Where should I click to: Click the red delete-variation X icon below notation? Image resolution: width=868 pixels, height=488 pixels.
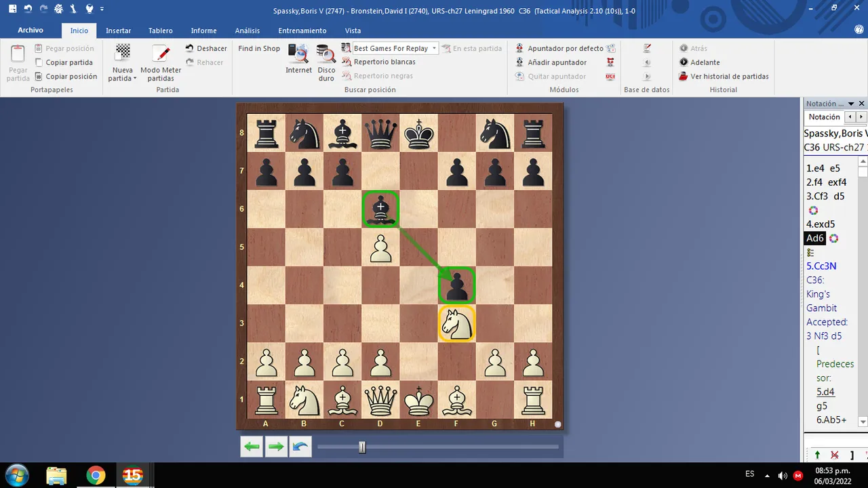tap(835, 455)
